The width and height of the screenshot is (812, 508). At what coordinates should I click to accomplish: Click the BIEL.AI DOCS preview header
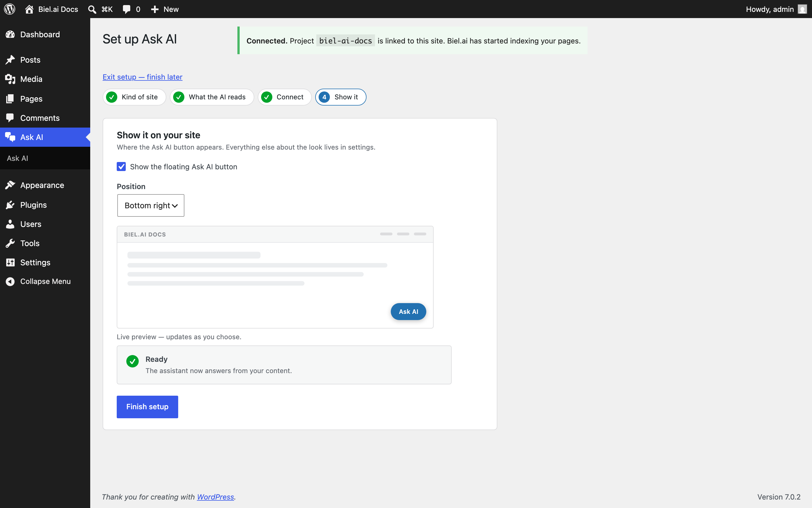pyautogui.click(x=145, y=235)
